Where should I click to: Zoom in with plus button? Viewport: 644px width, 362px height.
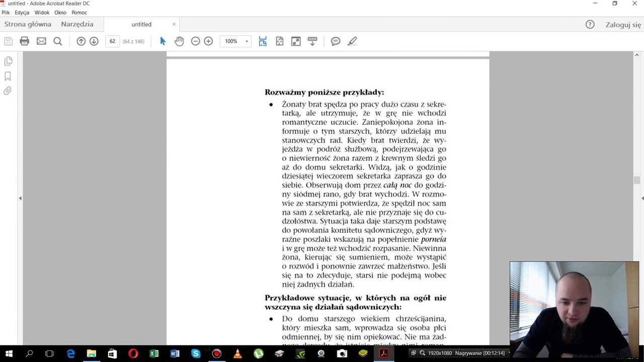[x=208, y=41]
